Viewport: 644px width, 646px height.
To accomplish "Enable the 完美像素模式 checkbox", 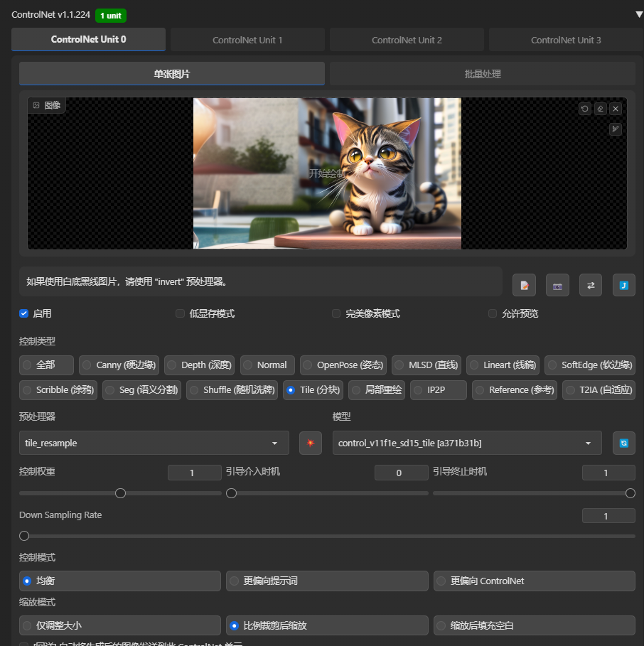I will (336, 313).
